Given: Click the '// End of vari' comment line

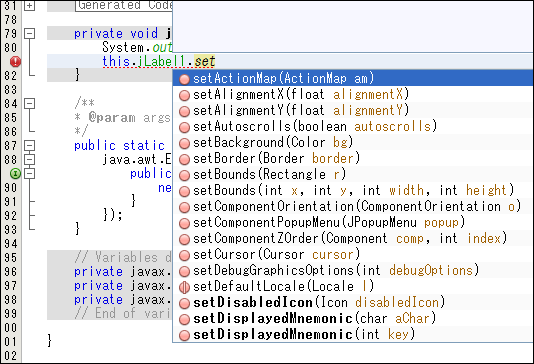Looking at the screenshot, I should click(123, 313).
